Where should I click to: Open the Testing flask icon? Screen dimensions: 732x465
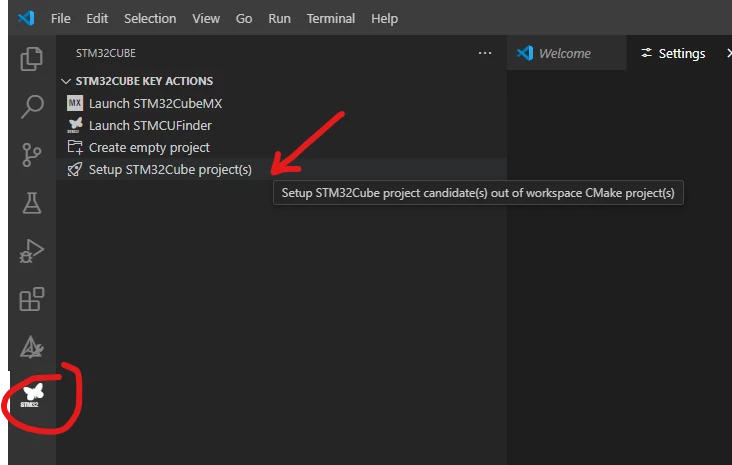pyautogui.click(x=32, y=203)
